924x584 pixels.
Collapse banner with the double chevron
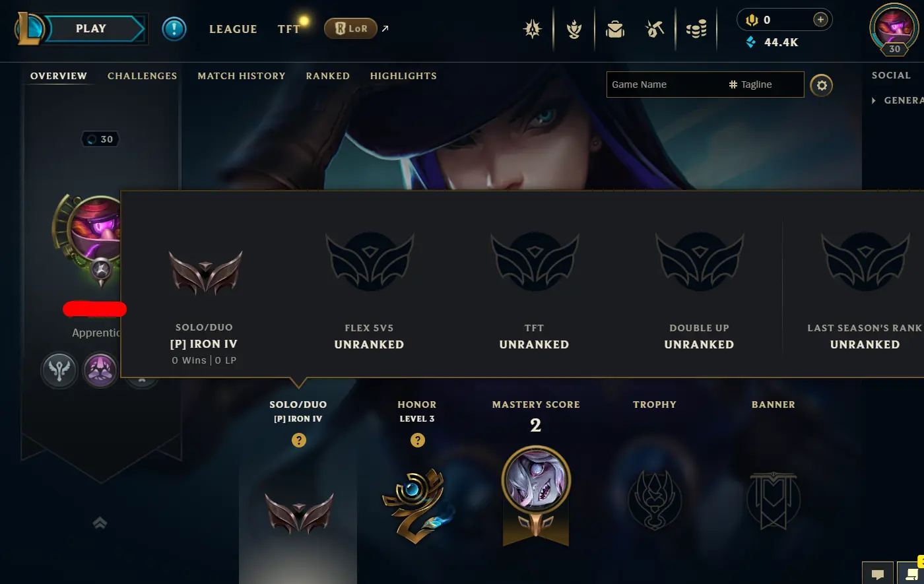coord(100,523)
